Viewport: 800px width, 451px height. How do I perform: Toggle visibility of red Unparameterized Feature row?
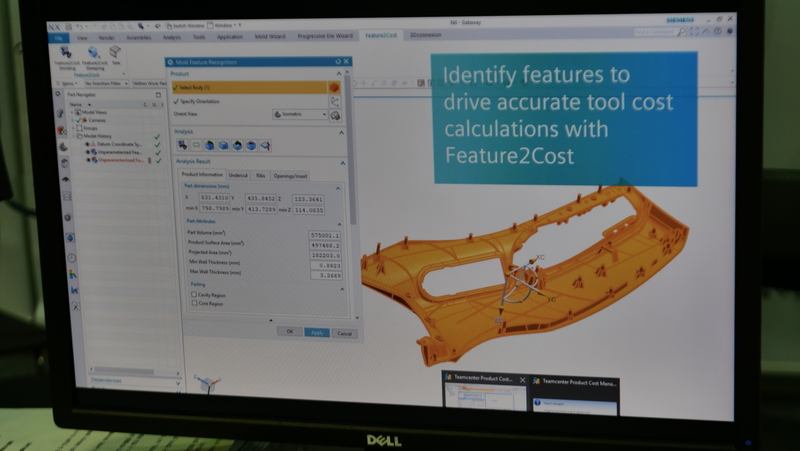click(x=88, y=160)
